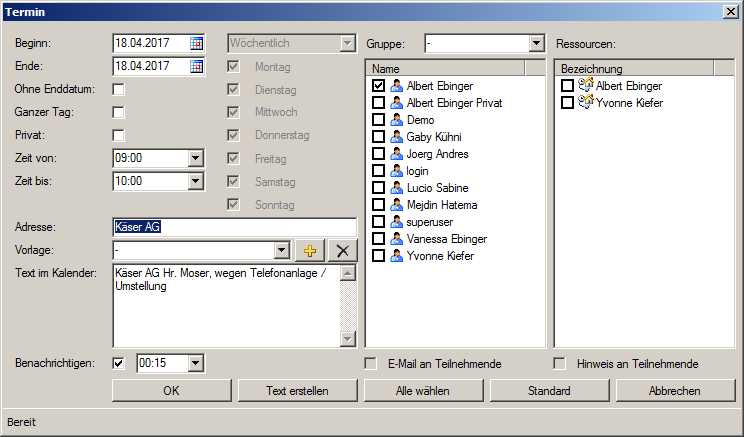The image size is (744, 437).
Task: Open the Gruppe dropdown list
Action: point(536,44)
